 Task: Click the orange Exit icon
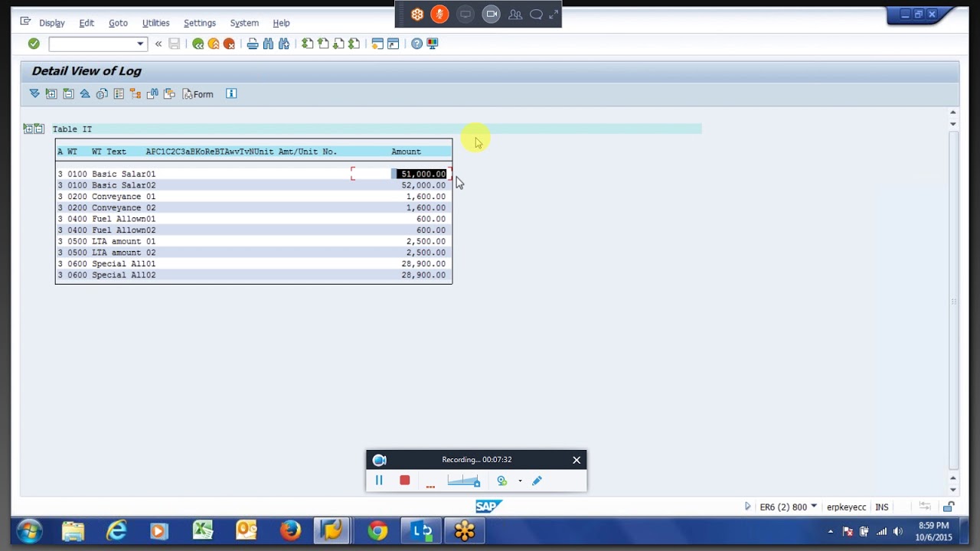pos(214,44)
